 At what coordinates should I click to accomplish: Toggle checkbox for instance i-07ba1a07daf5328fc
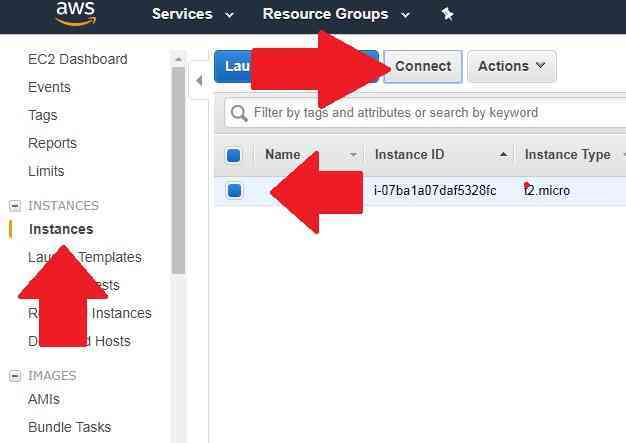[x=234, y=190]
